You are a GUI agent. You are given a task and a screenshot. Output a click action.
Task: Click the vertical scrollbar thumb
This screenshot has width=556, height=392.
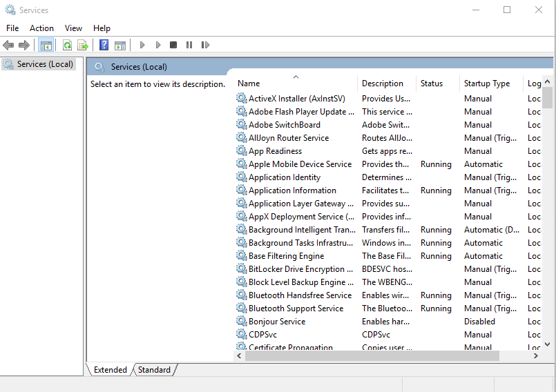[x=548, y=98]
